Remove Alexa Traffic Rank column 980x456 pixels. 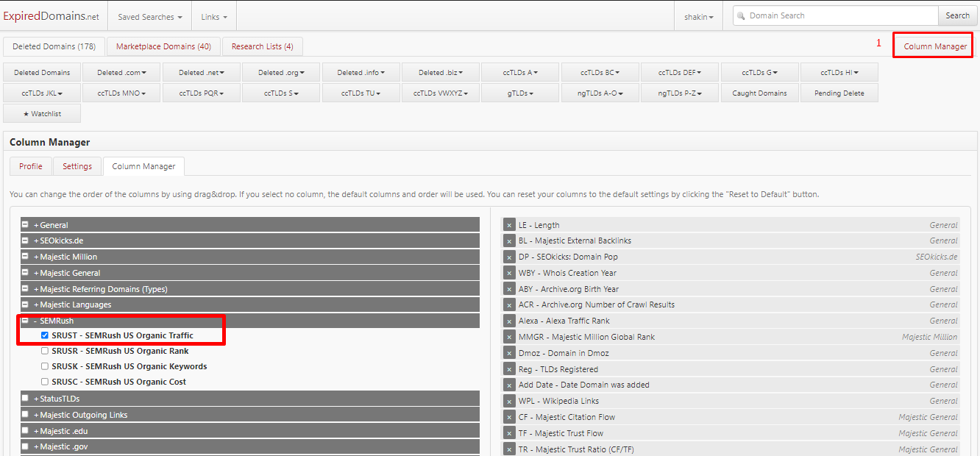pos(509,321)
